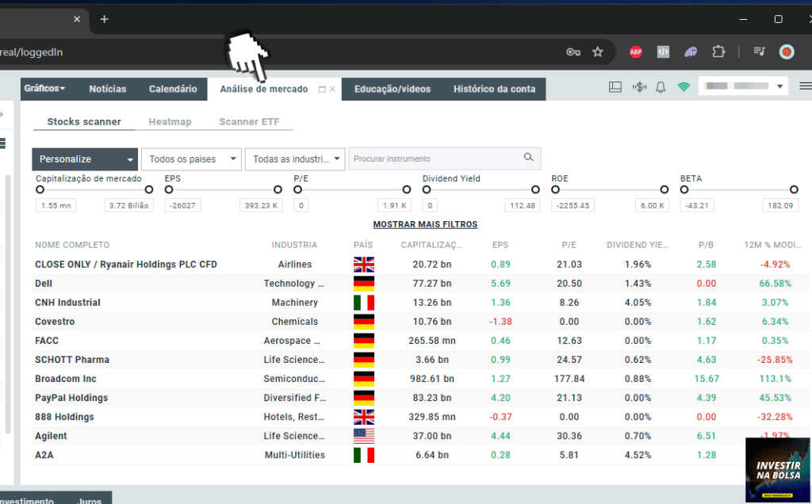This screenshot has height=504, width=812.
Task: Open the purple ghost extension icon
Action: pyautogui.click(x=691, y=52)
